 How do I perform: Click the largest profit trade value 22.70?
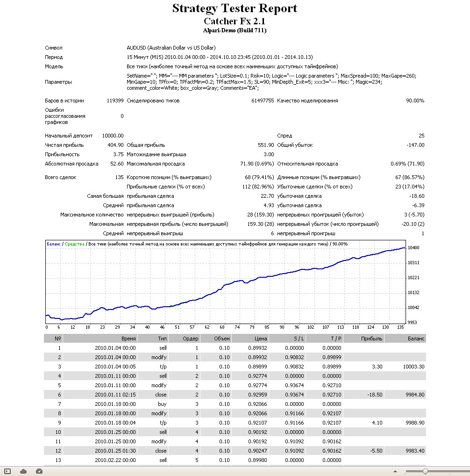pos(267,196)
